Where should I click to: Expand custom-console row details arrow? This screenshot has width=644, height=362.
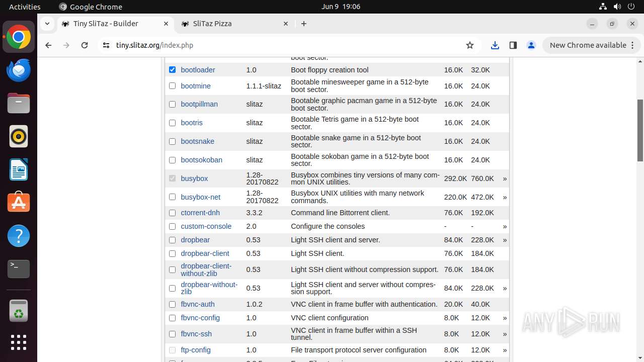pos(505,226)
